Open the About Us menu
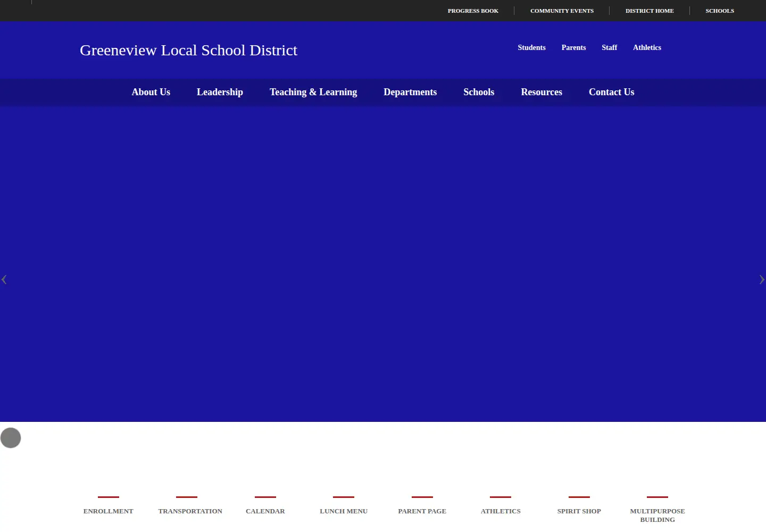The width and height of the screenshot is (766, 532). point(151,92)
